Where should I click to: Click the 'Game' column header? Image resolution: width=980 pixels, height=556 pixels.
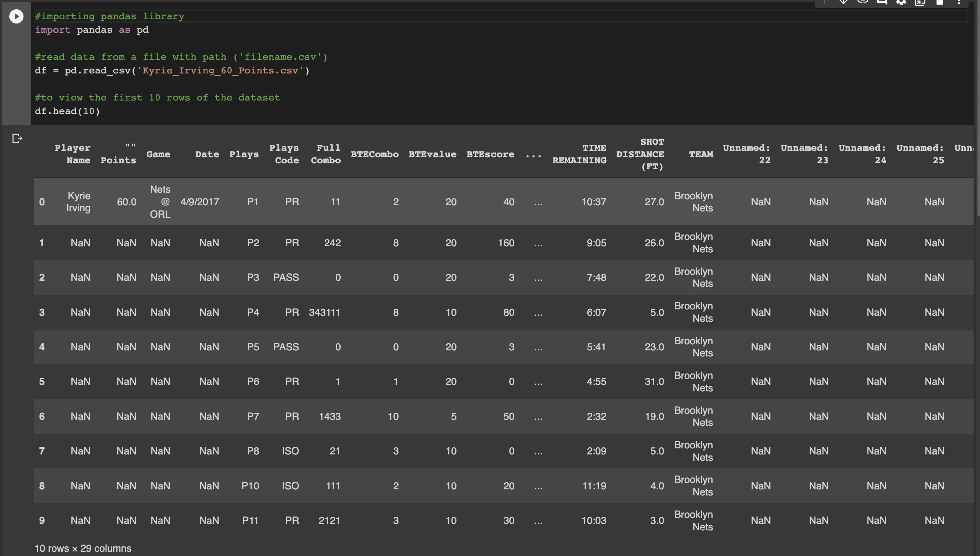pyautogui.click(x=158, y=154)
